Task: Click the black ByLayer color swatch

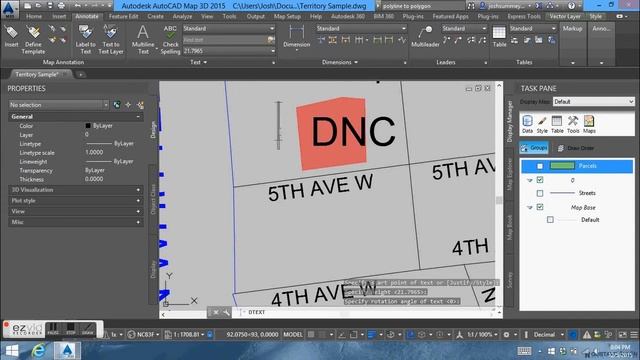Action: [88, 126]
